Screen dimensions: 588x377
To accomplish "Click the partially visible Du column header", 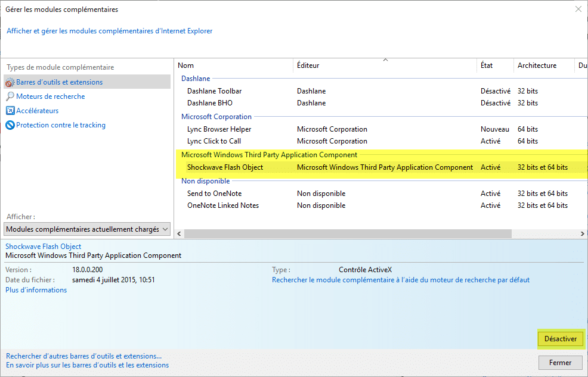I will click(x=581, y=65).
